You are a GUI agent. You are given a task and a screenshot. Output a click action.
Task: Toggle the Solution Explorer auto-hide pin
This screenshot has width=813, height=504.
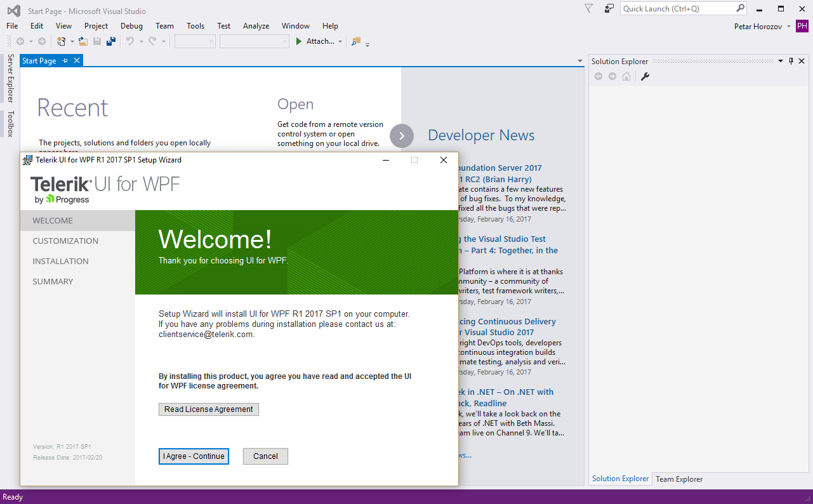click(791, 61)
